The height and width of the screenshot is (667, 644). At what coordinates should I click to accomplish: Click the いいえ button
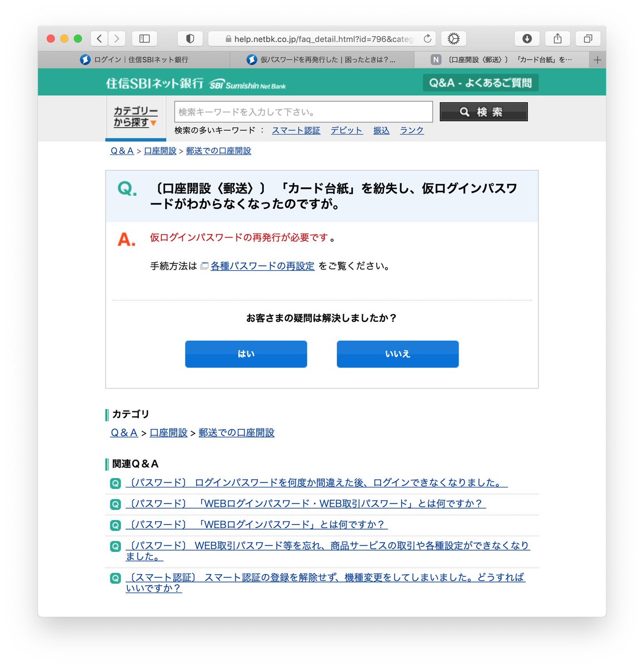pyautogui.click(x=397, y=354)
